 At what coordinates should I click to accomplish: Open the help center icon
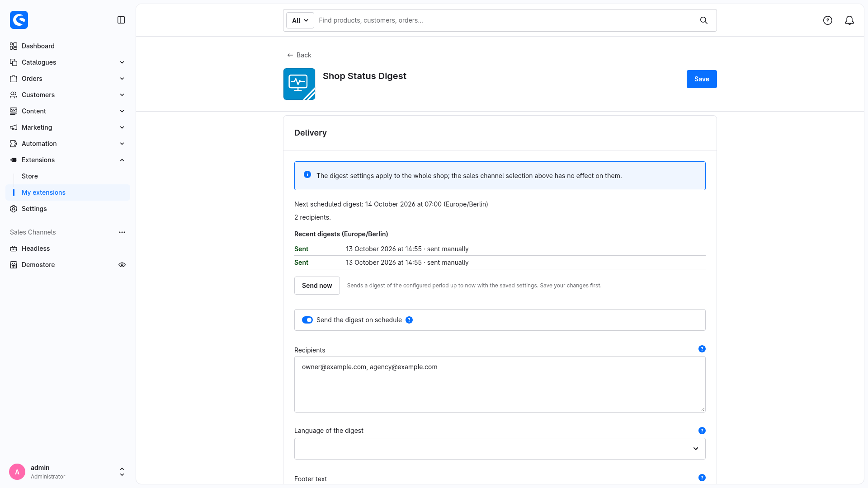point(828,20)
